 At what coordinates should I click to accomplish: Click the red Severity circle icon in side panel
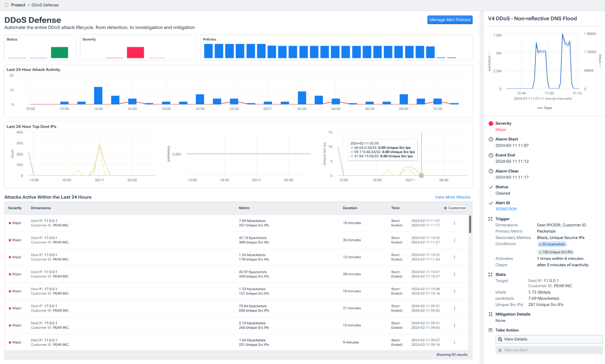point(491,123)
